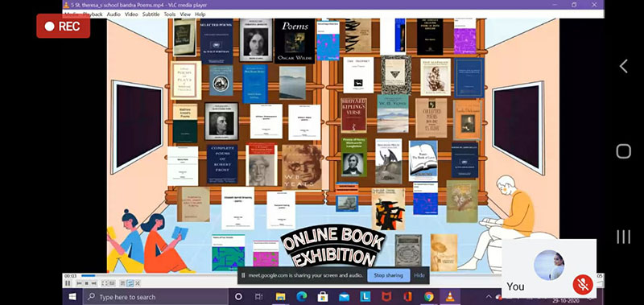The width and height of the screenshot is (644, 305).
Task: Open the VLC playlist view icon
Action: click(123, 283)
